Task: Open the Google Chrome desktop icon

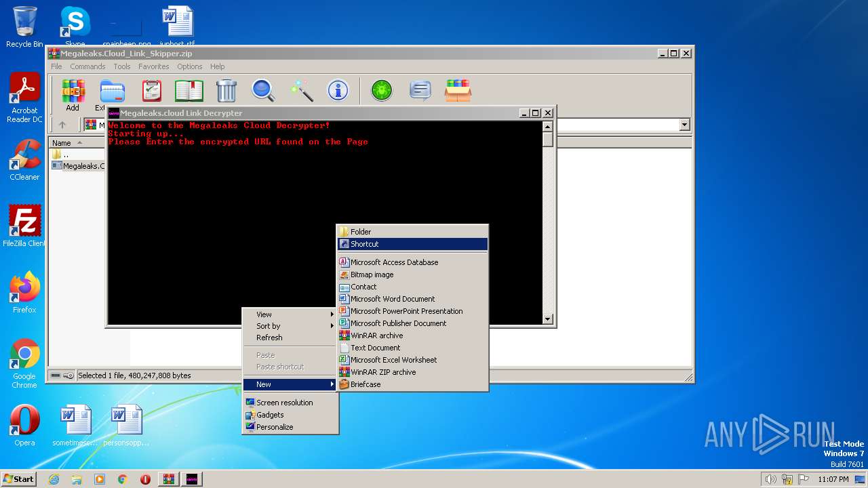Action: [24, 364]
